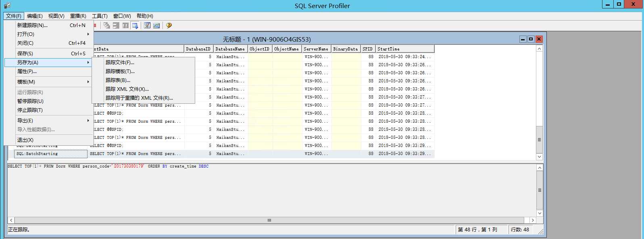This screenshot has height=239, width=644.
Task: Click the grayed cascading-windows toolbar icon
Action: (x=107, y=25)
